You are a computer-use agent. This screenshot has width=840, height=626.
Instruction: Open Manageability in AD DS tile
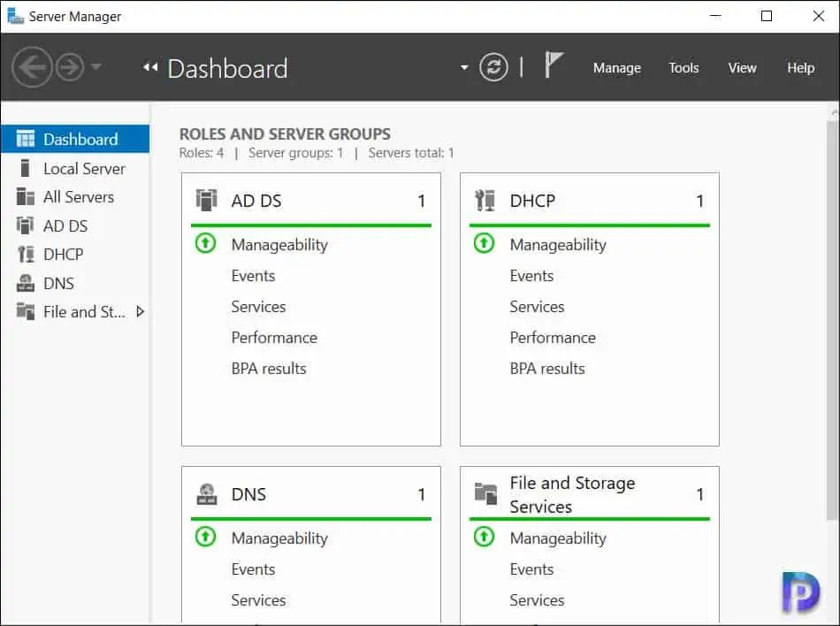click(279, 245)
